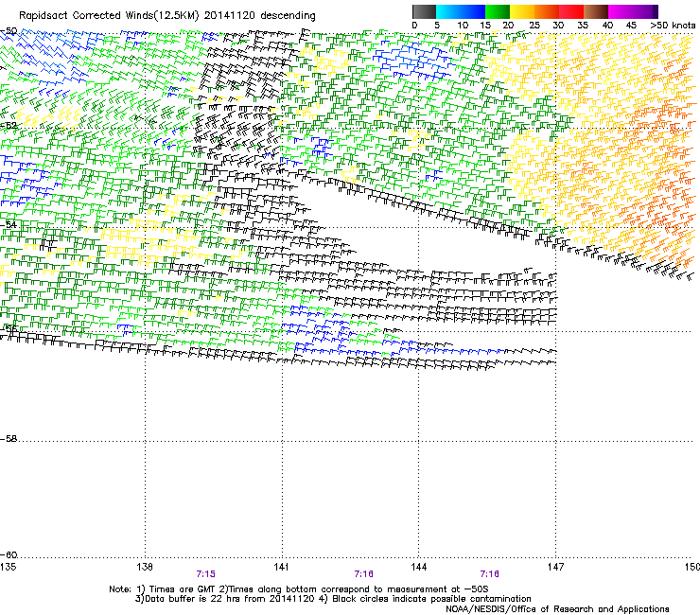Select the cyan 5-10 knots legend swatch
The width and height of the screenshot is (700, 615).
[x=448, y=11]
